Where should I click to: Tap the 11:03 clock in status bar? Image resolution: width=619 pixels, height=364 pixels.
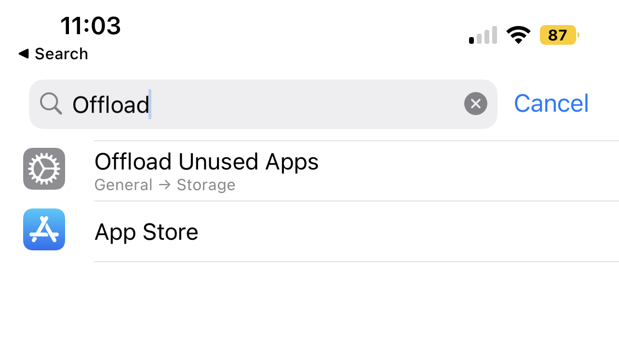(x=90, y=26)
